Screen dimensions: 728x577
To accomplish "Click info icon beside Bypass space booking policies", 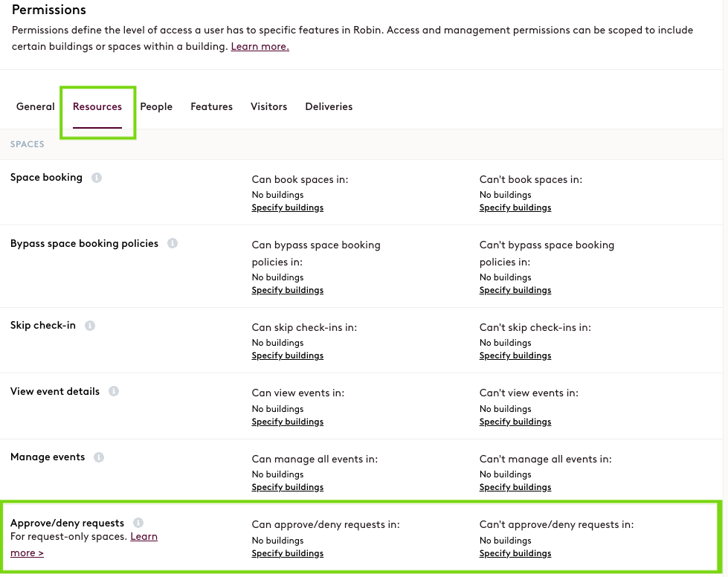I will click(173, 243).
